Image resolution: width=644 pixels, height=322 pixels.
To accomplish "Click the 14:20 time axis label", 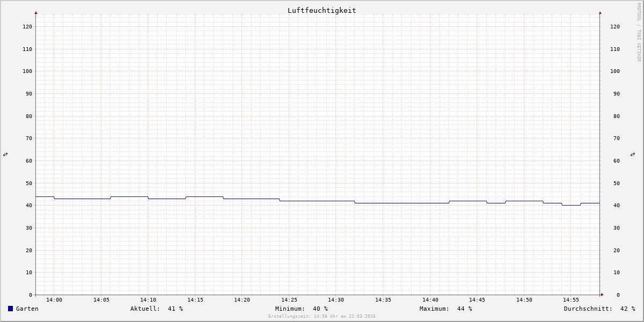I will [x=242, y=300].
